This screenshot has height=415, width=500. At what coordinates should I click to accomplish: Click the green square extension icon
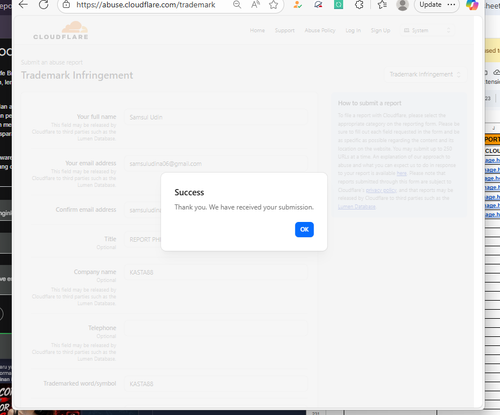click(338, 5)
